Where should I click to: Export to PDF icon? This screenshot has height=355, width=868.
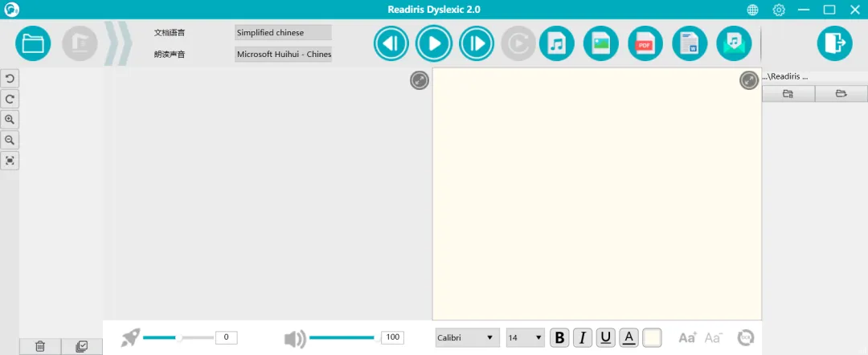click(645, 43)
